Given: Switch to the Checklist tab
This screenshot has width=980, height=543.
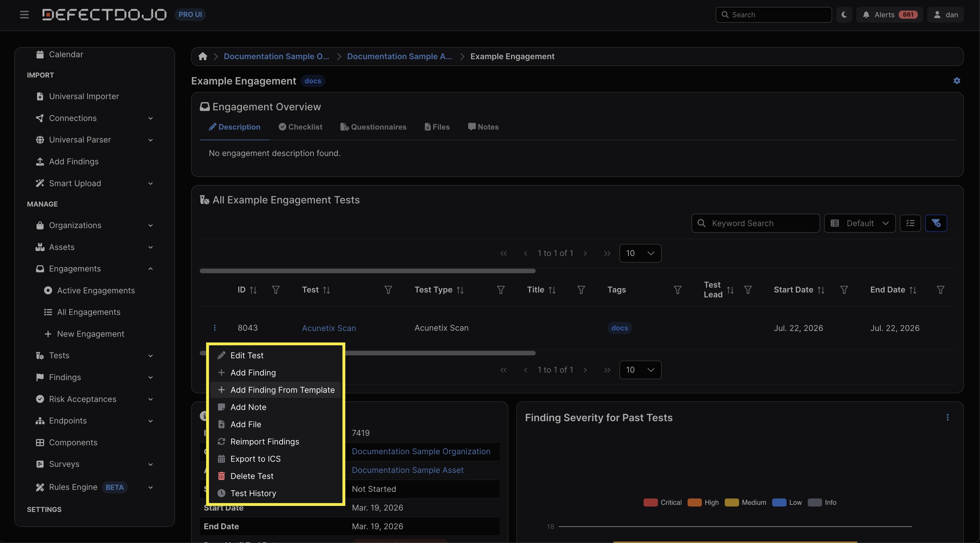Looking at the screenshot, I should (300, 127).
